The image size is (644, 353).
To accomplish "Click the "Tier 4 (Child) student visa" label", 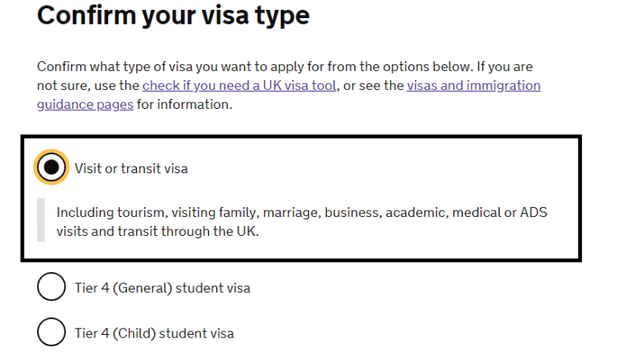I will [154, 334].
